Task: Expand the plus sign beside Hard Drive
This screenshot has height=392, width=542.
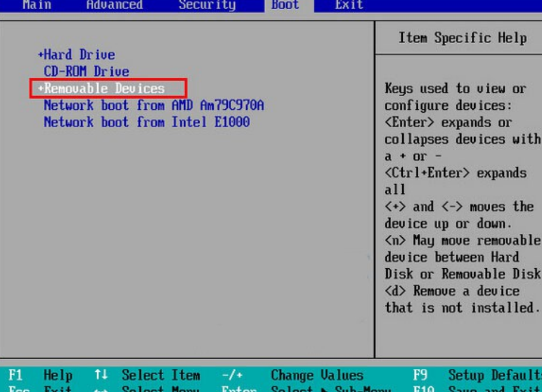Action: click(41, 55)
